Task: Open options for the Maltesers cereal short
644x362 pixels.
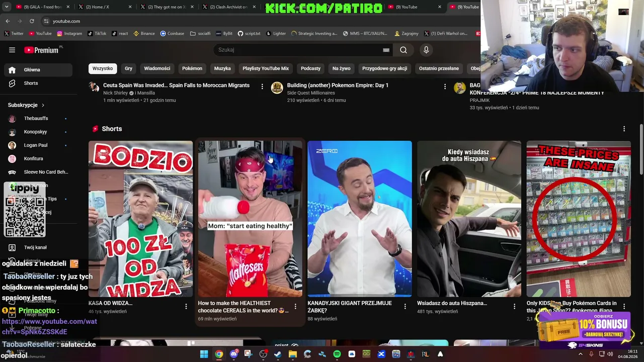Action: tap(295, 306)
